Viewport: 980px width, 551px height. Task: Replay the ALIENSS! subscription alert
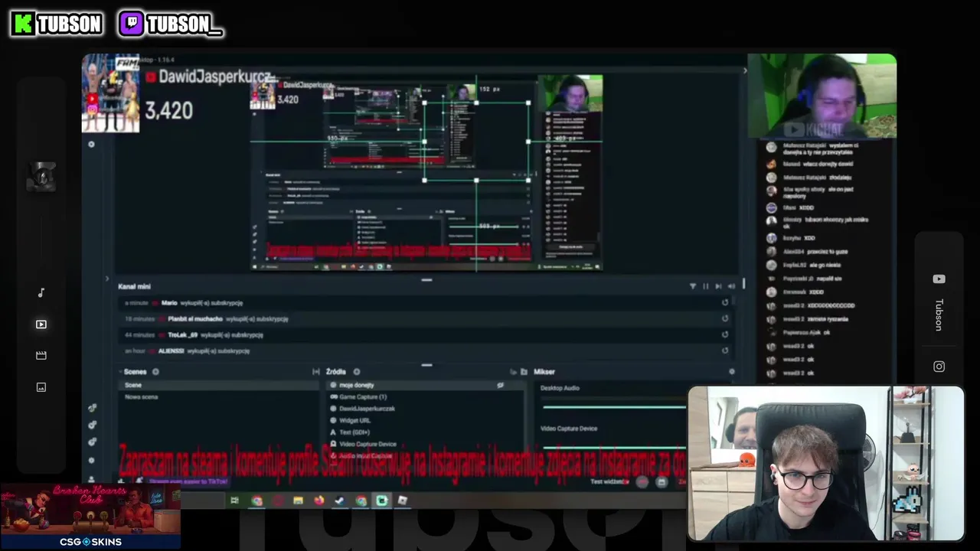(x=724, y=351)
